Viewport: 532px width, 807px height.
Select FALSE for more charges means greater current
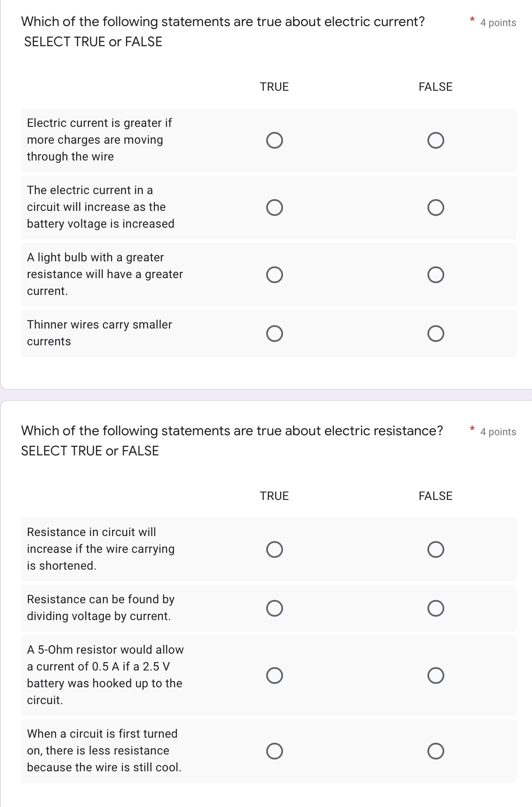coord(436,139)
